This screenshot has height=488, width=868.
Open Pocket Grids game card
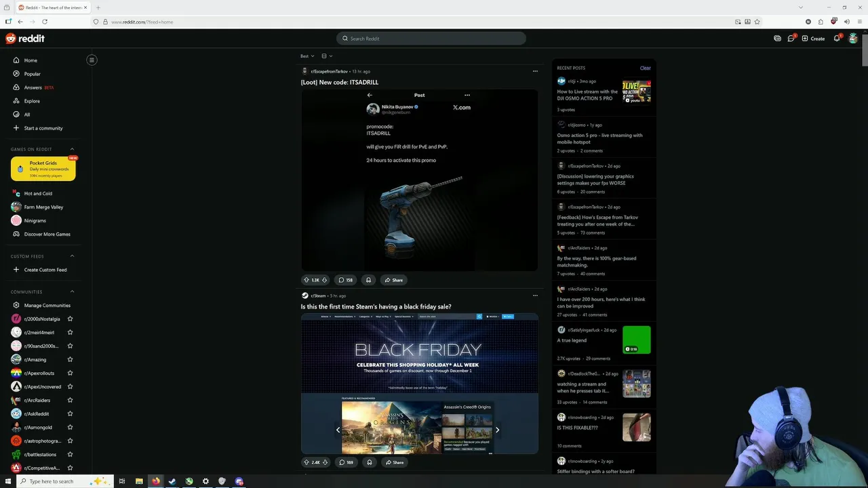[x=43, y=169]
